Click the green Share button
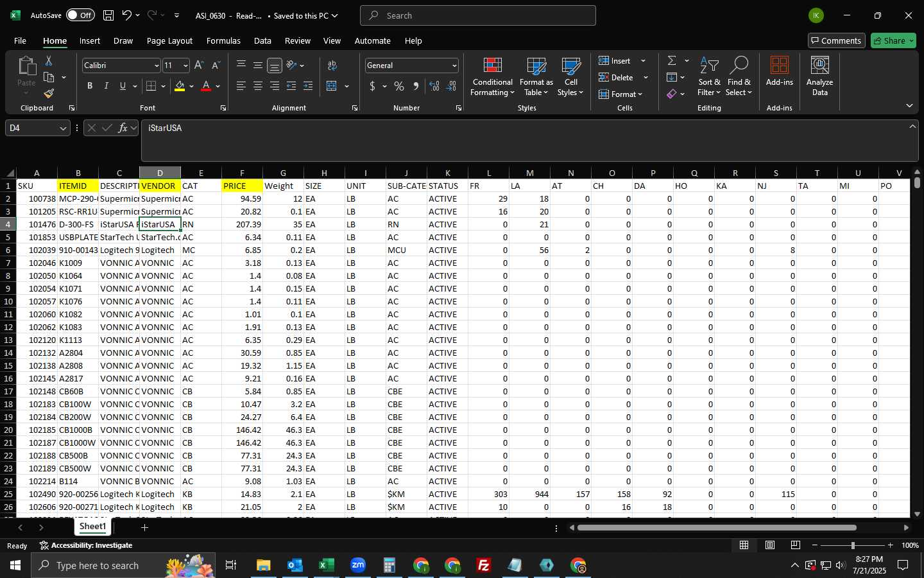This screenshot has width=924, height=578. (893, 40)
